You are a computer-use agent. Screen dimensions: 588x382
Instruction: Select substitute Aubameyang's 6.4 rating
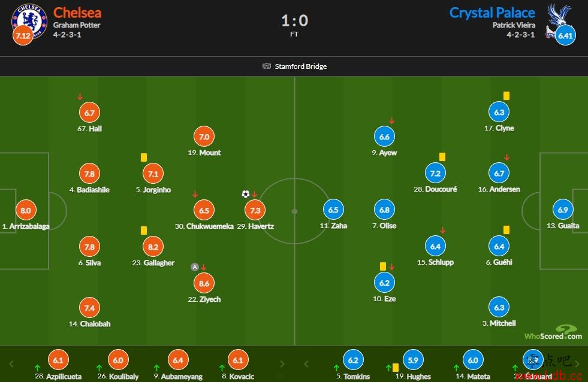tap(178, 360)
